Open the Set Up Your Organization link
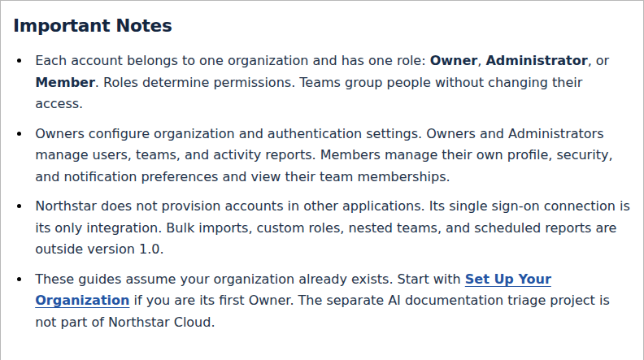 coord(507,279)
